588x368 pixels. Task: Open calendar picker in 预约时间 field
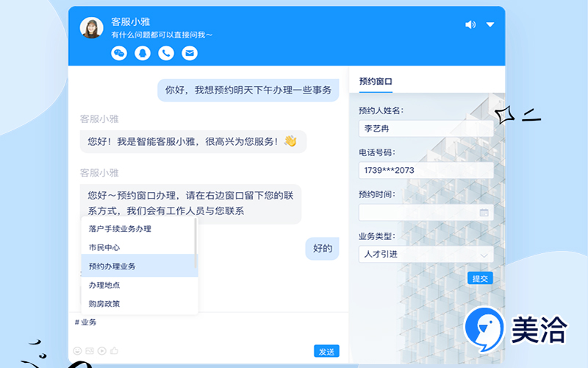point(484,213)
